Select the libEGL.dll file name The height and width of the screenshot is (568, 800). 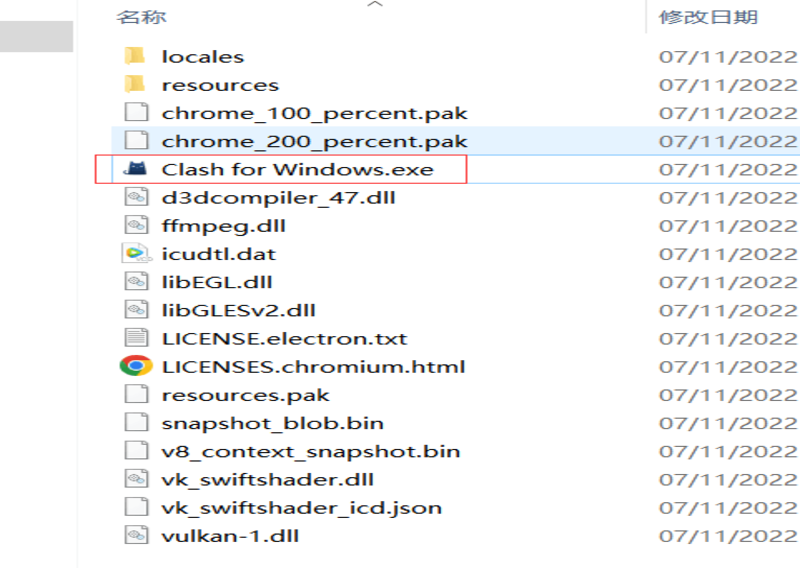tap(216, 282)
